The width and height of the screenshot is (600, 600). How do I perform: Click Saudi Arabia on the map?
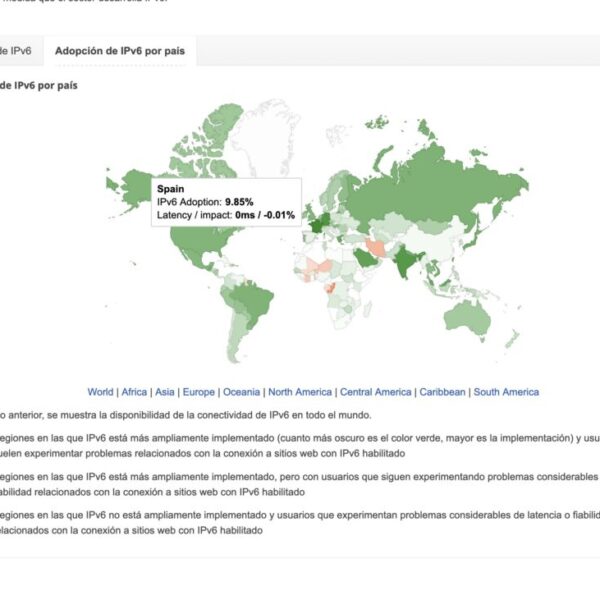366,258
